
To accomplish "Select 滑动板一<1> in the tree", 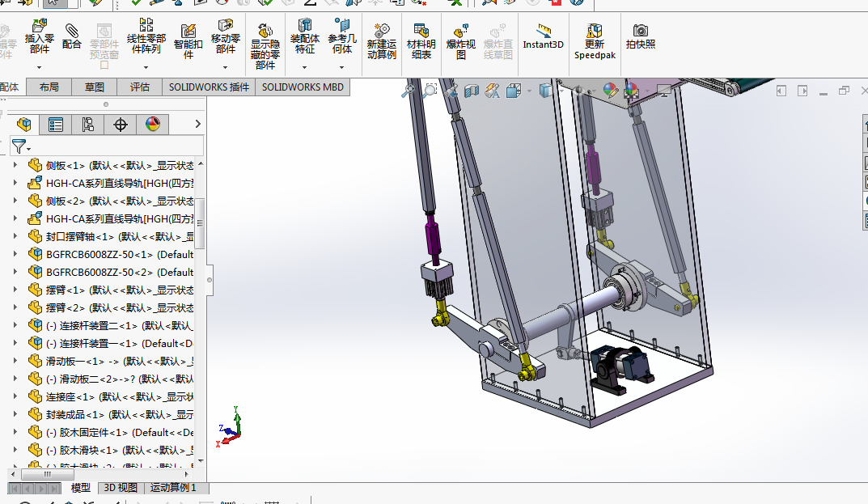I will [x=111, y=361].
